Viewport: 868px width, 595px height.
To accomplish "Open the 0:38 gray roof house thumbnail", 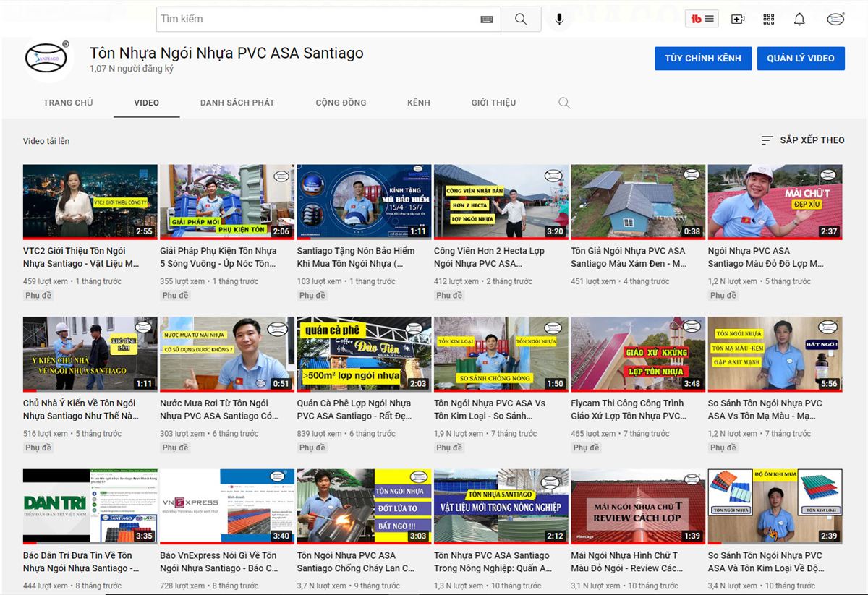I will pos(638,202).
